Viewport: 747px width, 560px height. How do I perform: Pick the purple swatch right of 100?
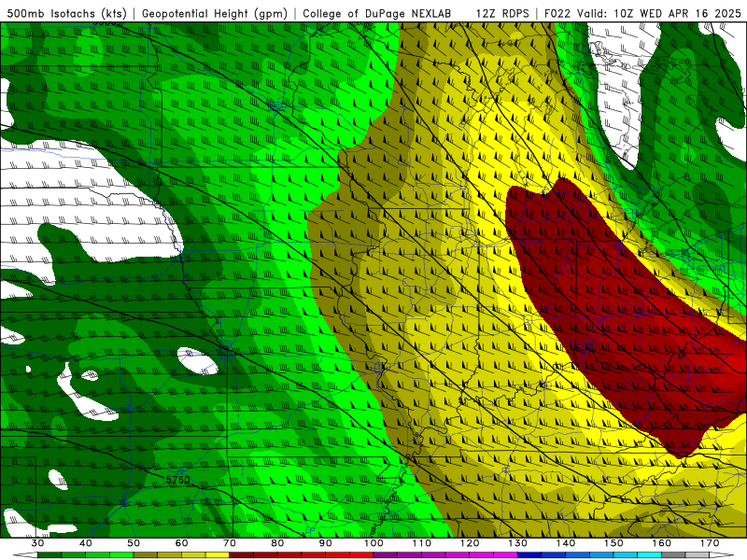[x=386, y=554]
